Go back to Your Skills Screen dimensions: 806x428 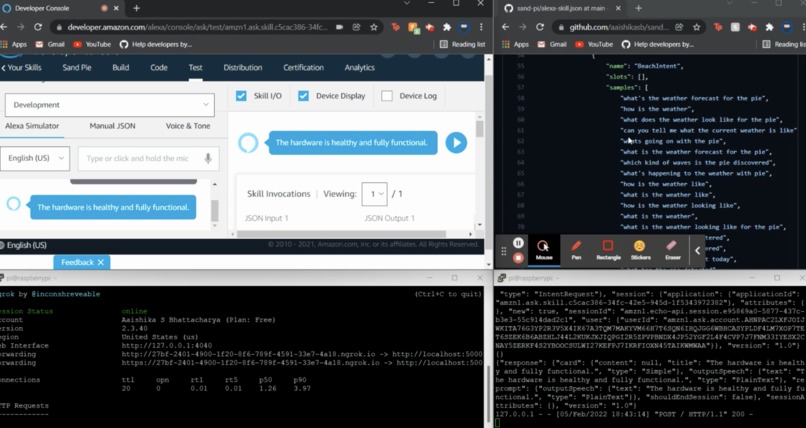[x=21, y=67]
